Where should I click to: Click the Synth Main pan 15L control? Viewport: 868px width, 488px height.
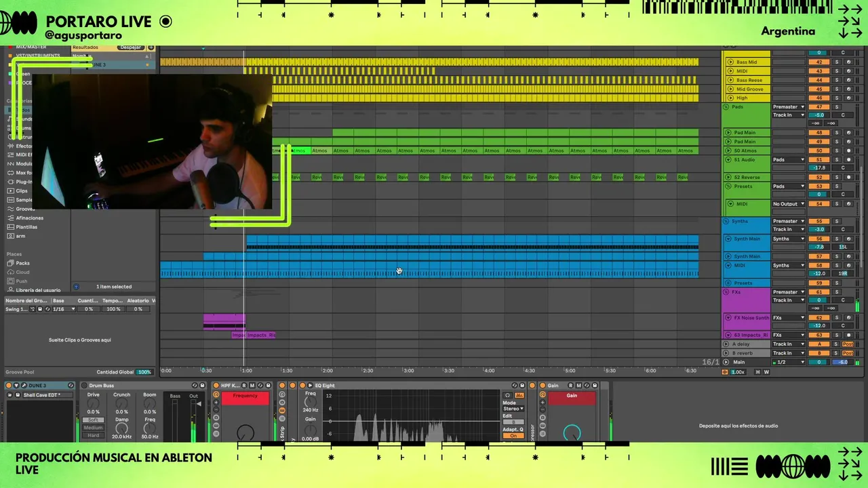point(843,247)
